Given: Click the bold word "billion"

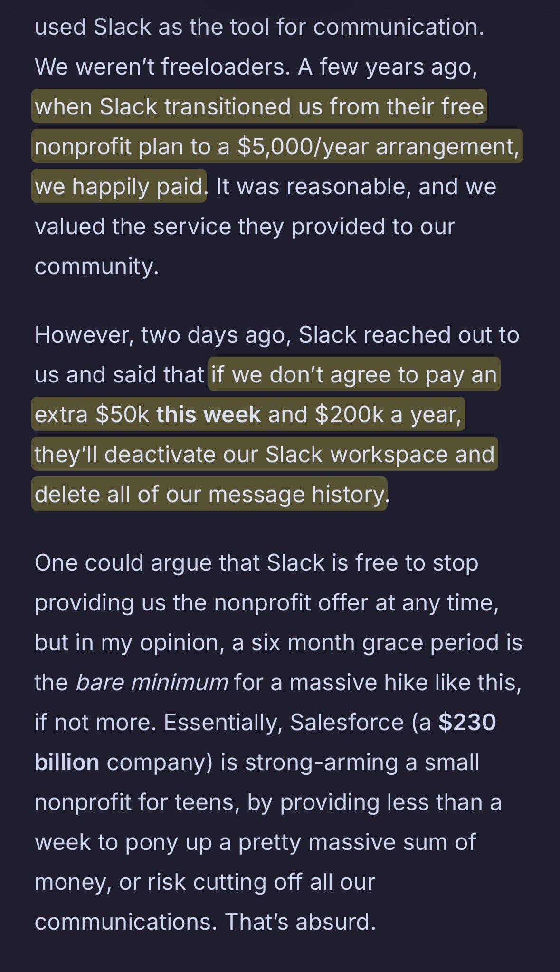Looking at the screenshot, I should point(67,762).
